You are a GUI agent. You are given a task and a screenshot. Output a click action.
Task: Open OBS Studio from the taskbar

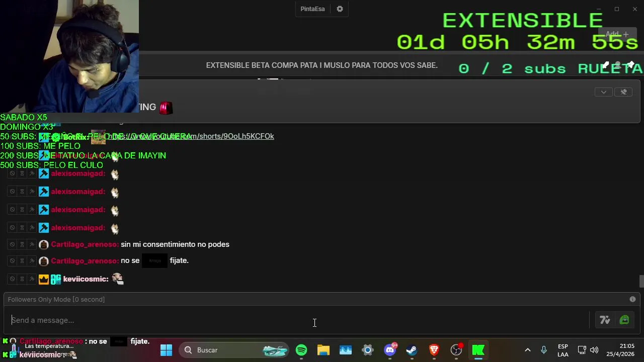coord(456,350)
